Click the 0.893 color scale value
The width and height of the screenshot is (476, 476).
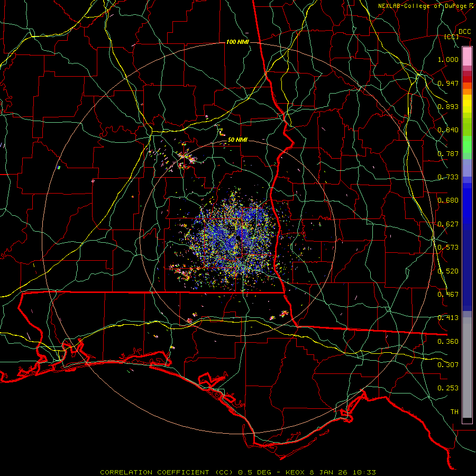448,106
